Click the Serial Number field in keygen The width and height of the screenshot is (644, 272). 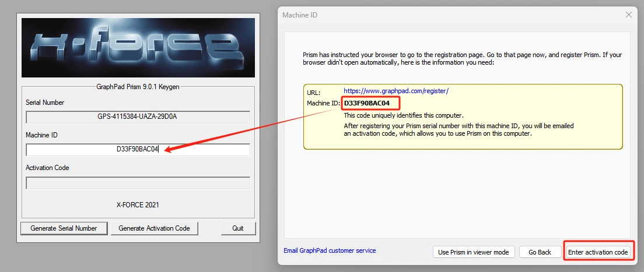click(138, 117)
